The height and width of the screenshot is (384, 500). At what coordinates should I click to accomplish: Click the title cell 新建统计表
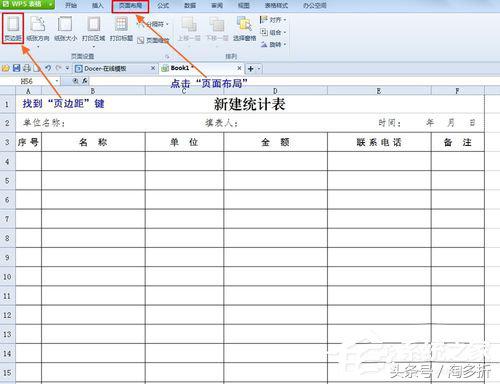pyautogui.click(x=249, y=104)
